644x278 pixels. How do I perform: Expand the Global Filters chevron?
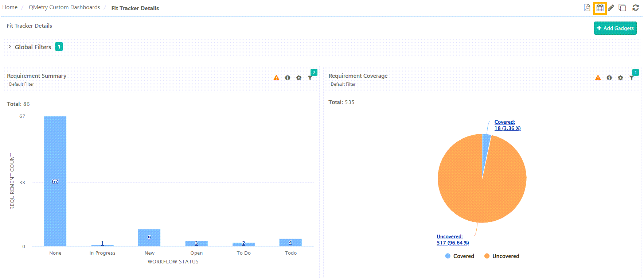coord(10,47)
